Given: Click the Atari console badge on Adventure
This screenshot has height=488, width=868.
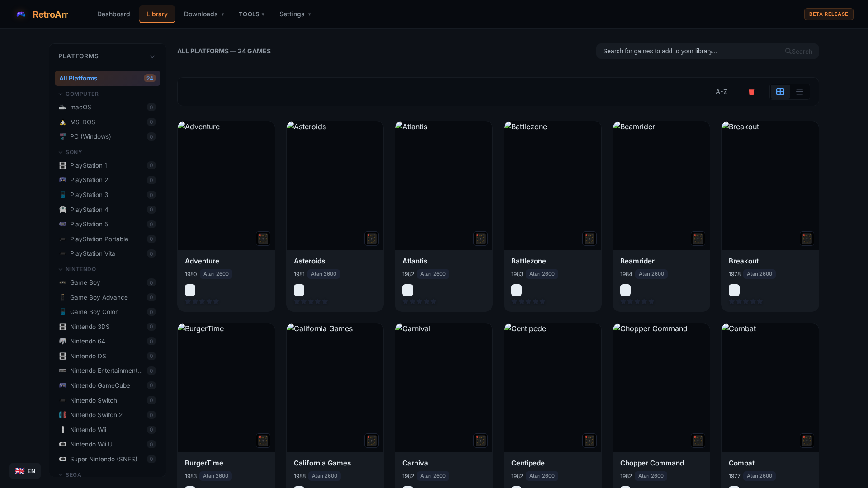Looking at the screenshot, I should tap(263, 239).
